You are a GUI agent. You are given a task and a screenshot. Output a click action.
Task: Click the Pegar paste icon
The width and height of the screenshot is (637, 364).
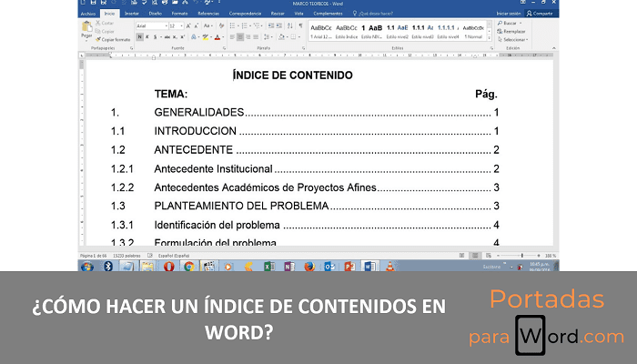pyautogui.click(x=87, y=27)
